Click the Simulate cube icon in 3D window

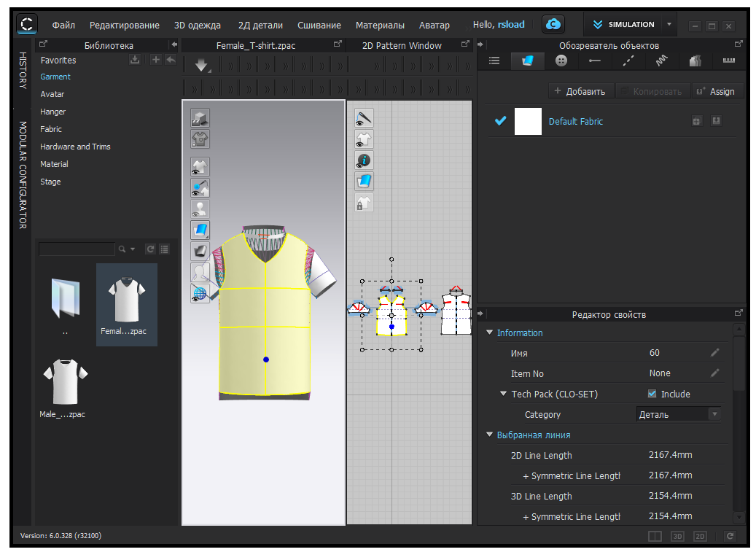click(200, 117)
